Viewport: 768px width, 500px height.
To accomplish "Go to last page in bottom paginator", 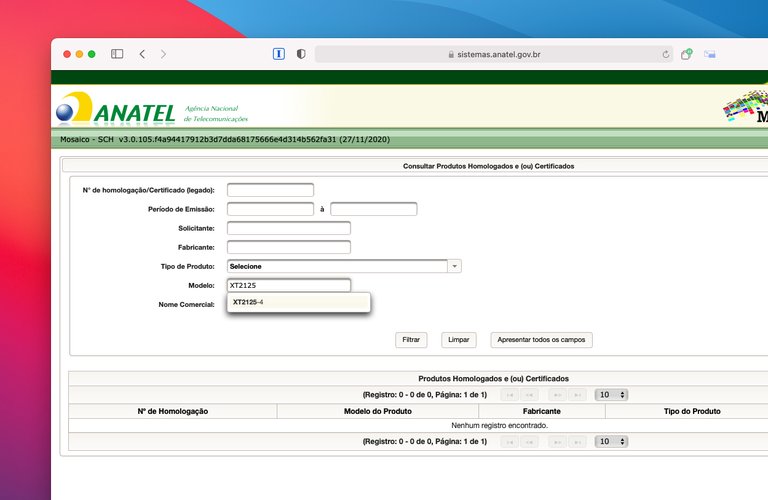I will (577, 442).
